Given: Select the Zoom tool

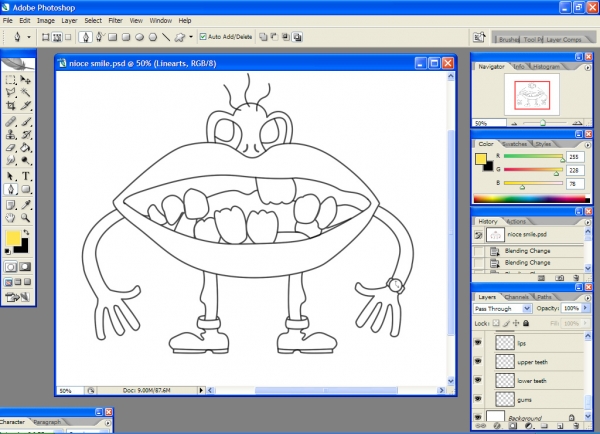Looking at the screenshot, I should pos(25,218).
